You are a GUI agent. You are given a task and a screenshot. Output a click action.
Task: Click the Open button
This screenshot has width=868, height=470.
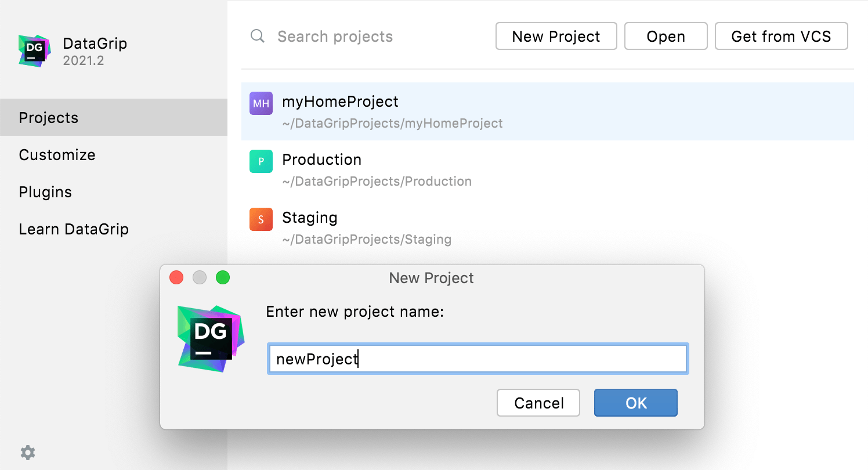click(665, 36)
